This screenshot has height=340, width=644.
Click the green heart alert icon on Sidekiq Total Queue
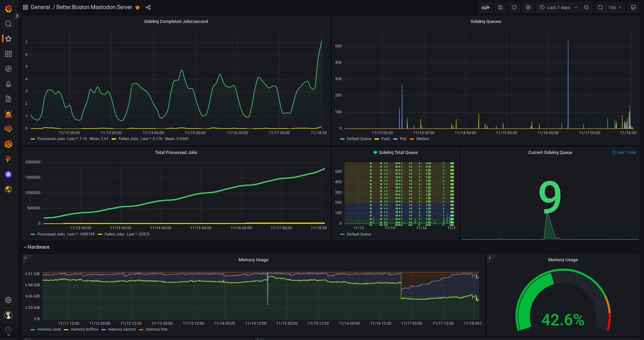(x=376, y=152)
